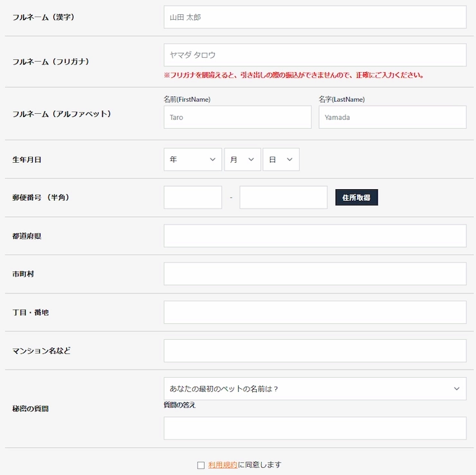The width and height of the screenshot is (476, 475).
Task: Click the 丁目・番地 street address field
Action: (315, 312)
